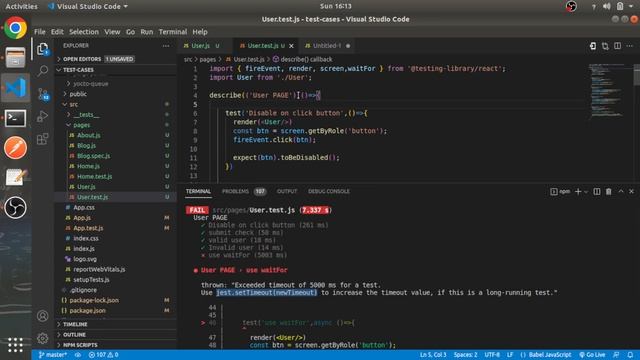Open Files manager from the dock

click(16, 57)
